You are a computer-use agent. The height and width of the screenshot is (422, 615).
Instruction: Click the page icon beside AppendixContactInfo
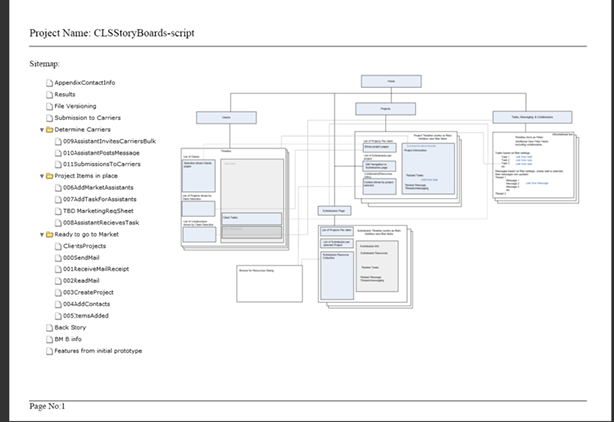[x=48, y=83]
